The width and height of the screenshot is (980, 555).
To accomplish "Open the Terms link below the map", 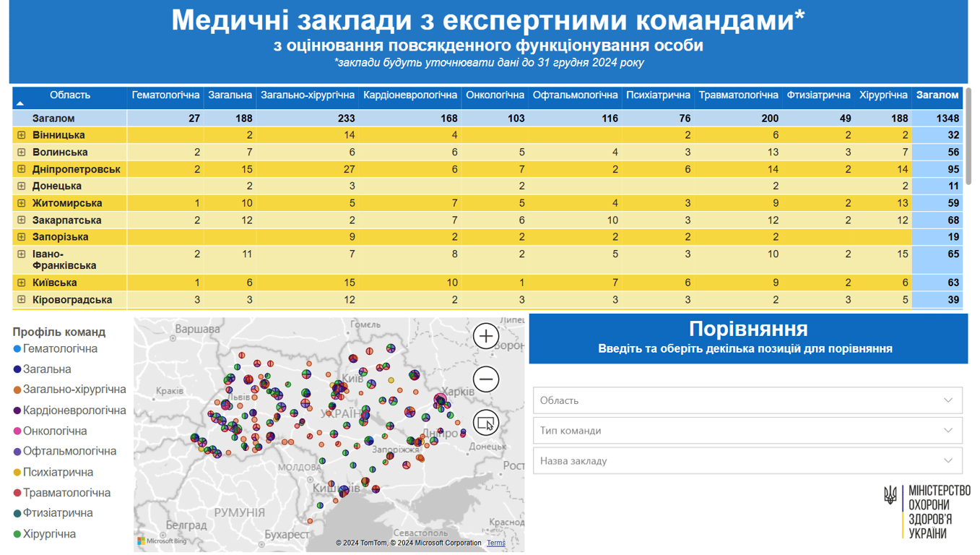I will pyautogui.click(x=495, y=543).
